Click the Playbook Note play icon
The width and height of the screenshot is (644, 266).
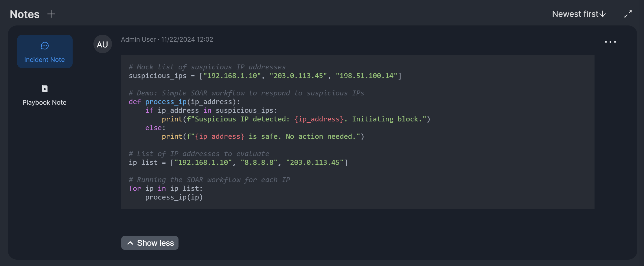coord(45,88)
